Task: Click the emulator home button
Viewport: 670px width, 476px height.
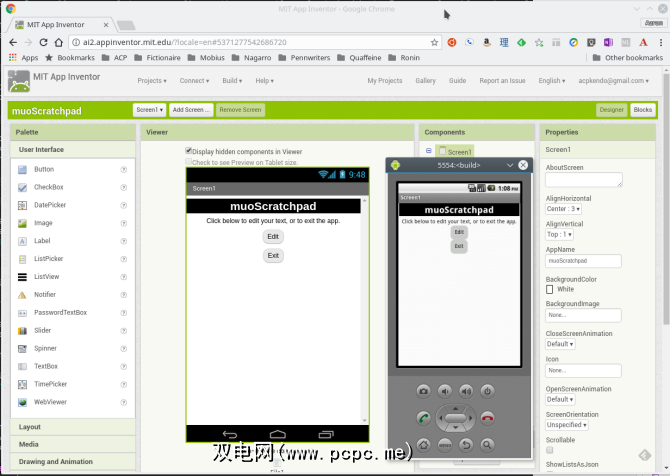Action: pos(423,445)
